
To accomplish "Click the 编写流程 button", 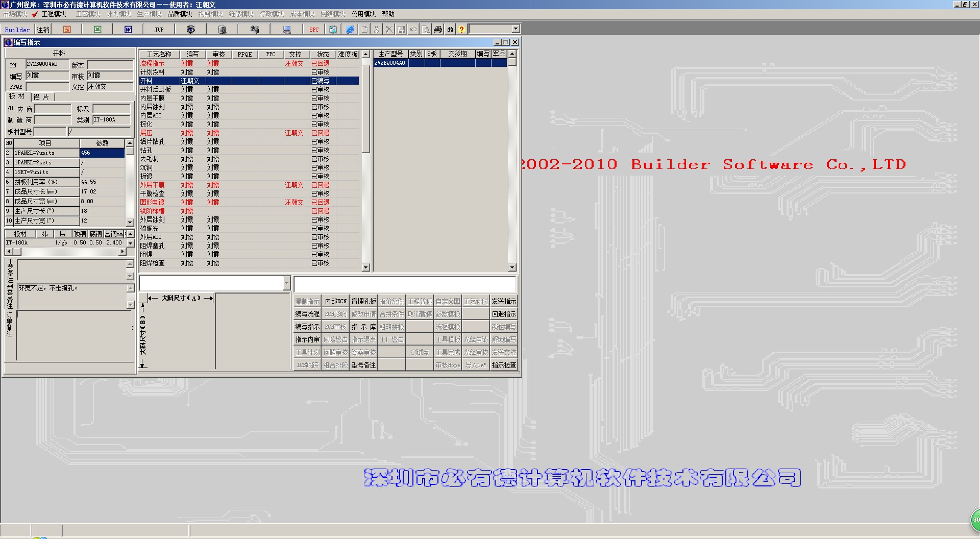I will [x=307, y=314].
